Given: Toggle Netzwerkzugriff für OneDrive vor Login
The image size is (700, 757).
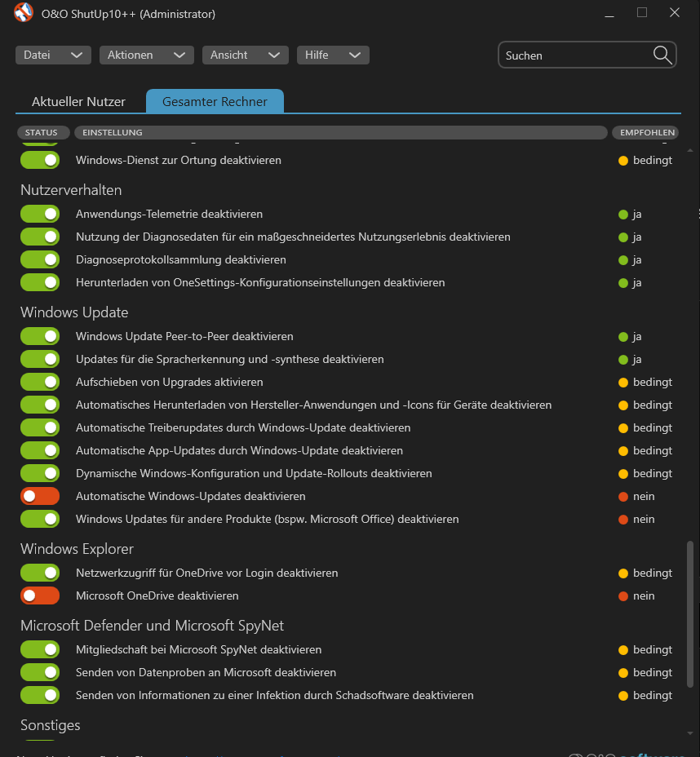Looking at the screenshot, I should (40, 573).
